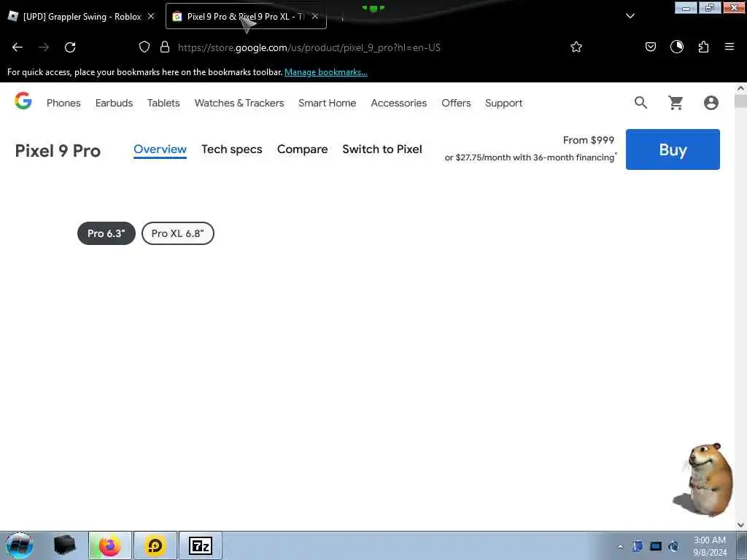Image resolution: width=747 pixels, height=560 pixels.
Task: Click the site security padlock icon
Action: [x=165, y=47]
